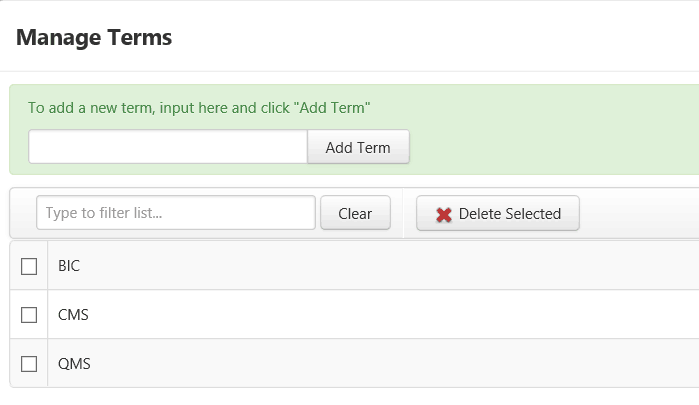Click the empty area of the BIC row
Image resolution: width=699 pixels, height=405 pixels.
pos(388,266)
